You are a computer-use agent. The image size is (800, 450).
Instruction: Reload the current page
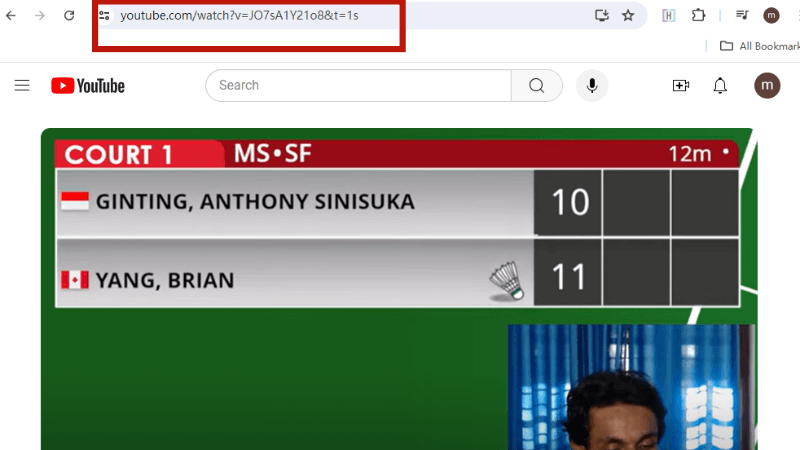[69, 16]
